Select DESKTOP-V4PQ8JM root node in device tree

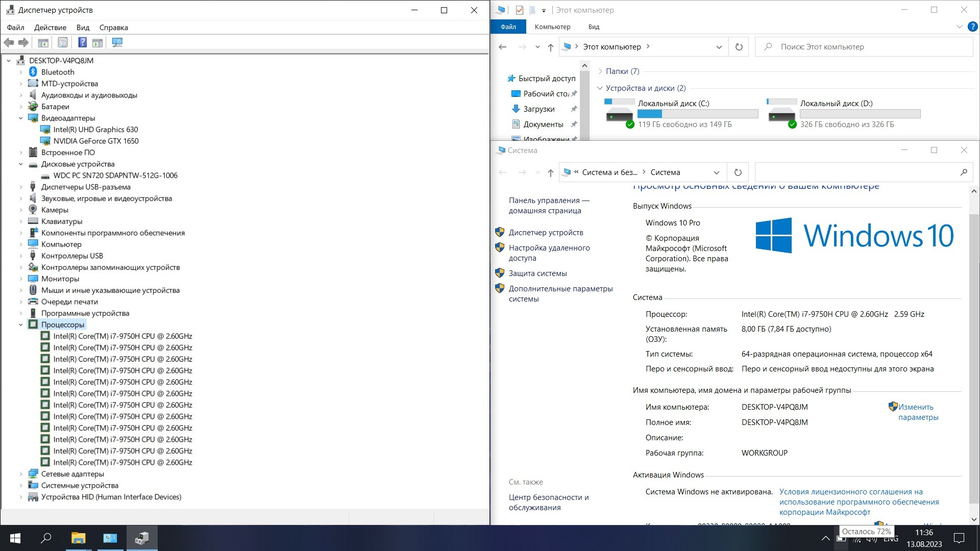(61, 61)
